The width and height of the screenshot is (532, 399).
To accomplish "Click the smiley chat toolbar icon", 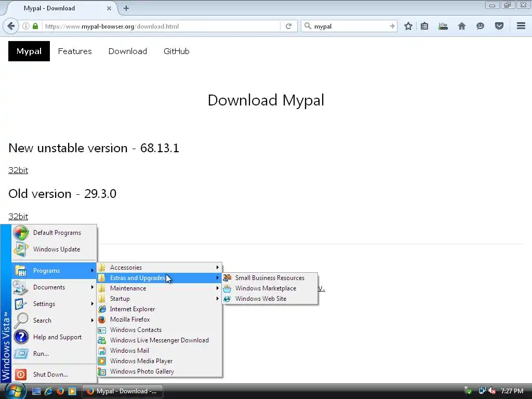I will click(480, 26).
